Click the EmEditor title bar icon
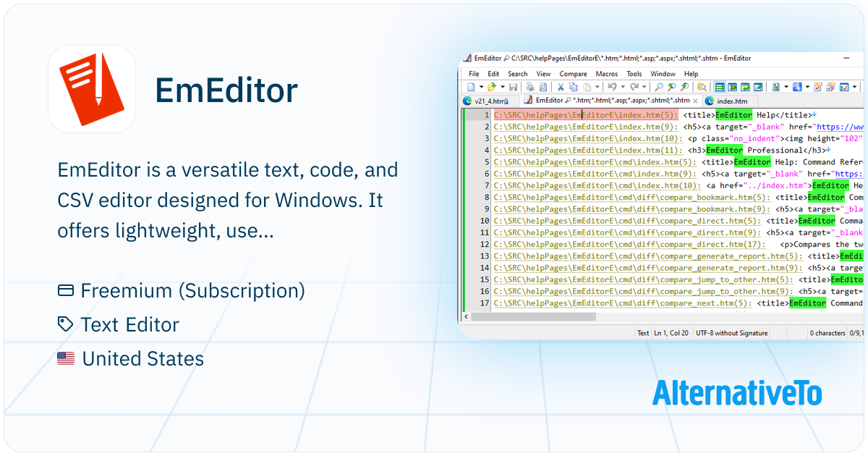Screen dimensions: 868x456 (x=468, y=58)
